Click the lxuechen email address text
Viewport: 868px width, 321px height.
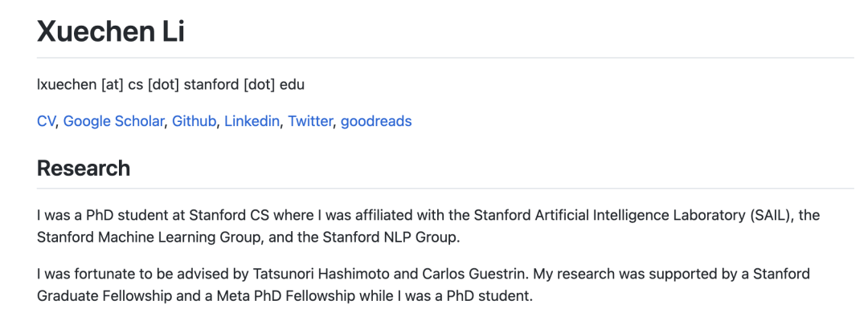63,83
